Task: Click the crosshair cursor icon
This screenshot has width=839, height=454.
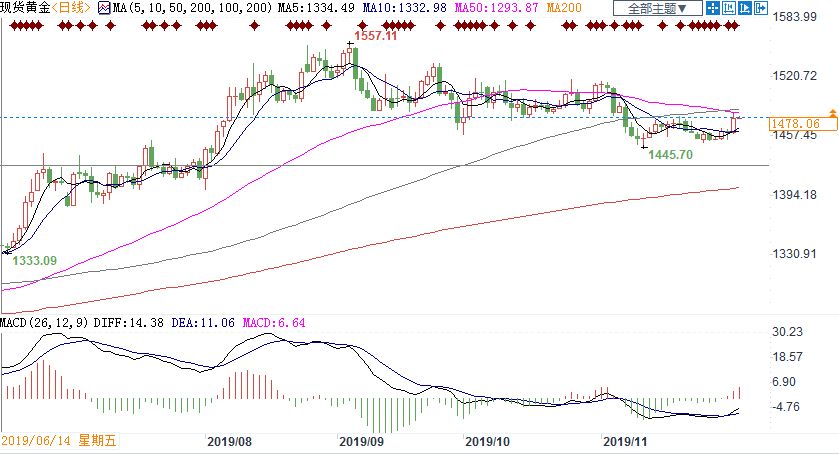Action: [712, 8]
